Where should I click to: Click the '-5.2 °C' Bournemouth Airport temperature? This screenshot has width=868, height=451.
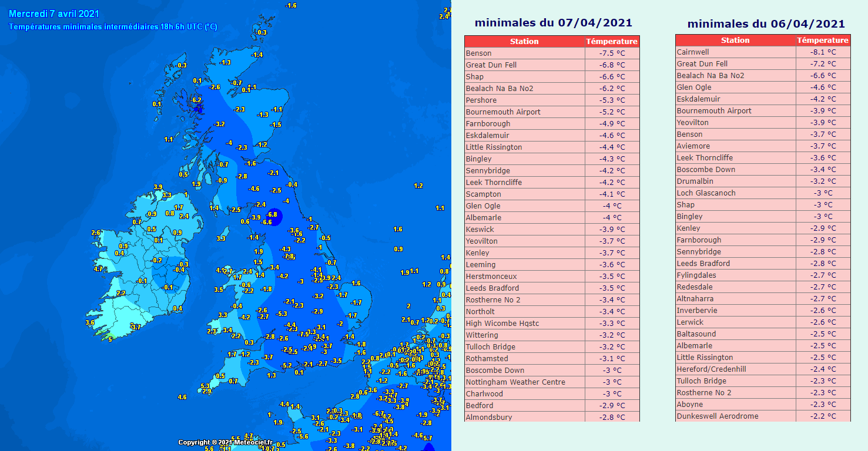(x=612, y=112)
